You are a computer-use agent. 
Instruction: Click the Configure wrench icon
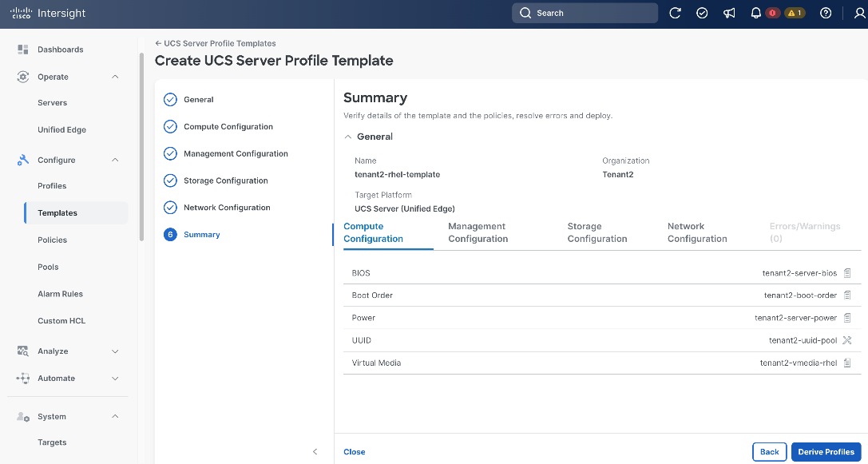[22, 160]
